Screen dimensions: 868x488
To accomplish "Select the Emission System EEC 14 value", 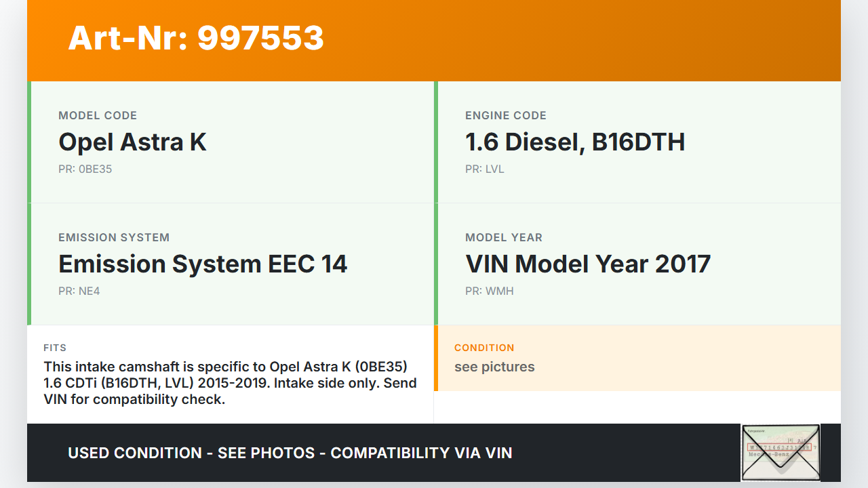I will click(x=203, y=264).
